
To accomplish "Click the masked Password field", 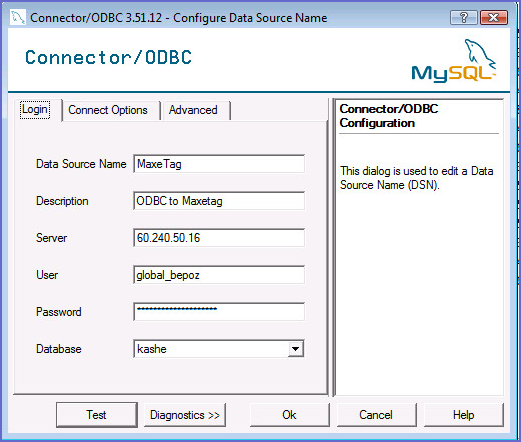I will tap(219, 312).
